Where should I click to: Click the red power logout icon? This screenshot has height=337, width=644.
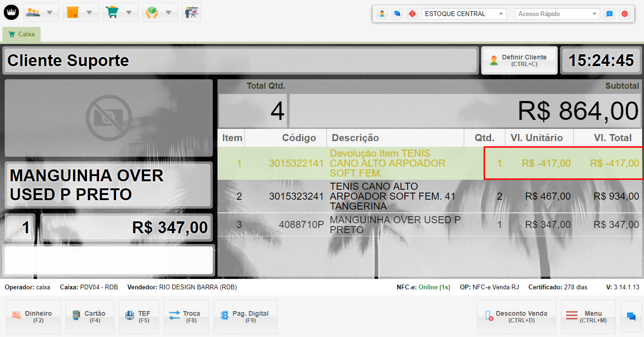click(x=625, y=14)
